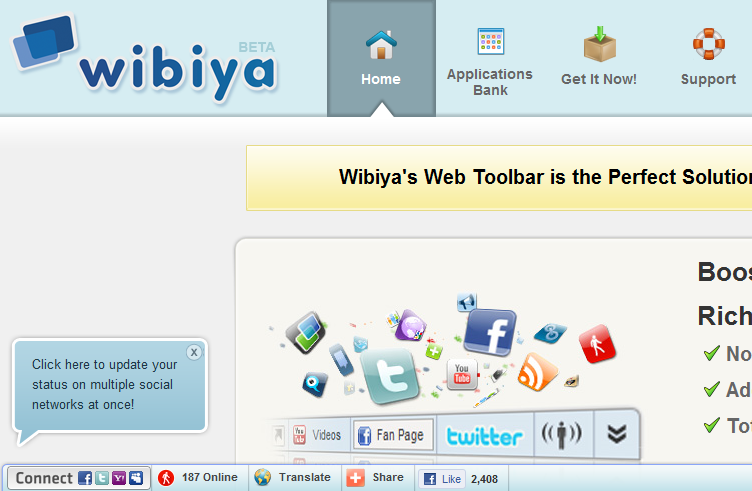
Task: Click Twitter icon in Connect button
Action: click(102, 478)
